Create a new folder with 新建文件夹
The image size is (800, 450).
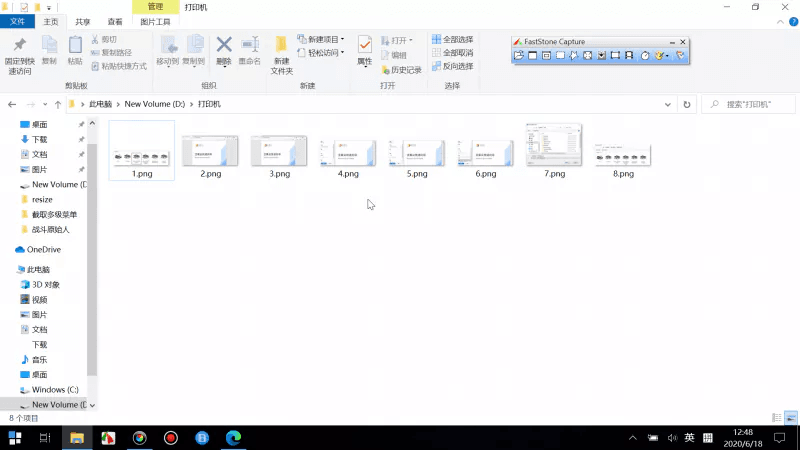coord(282,55)
